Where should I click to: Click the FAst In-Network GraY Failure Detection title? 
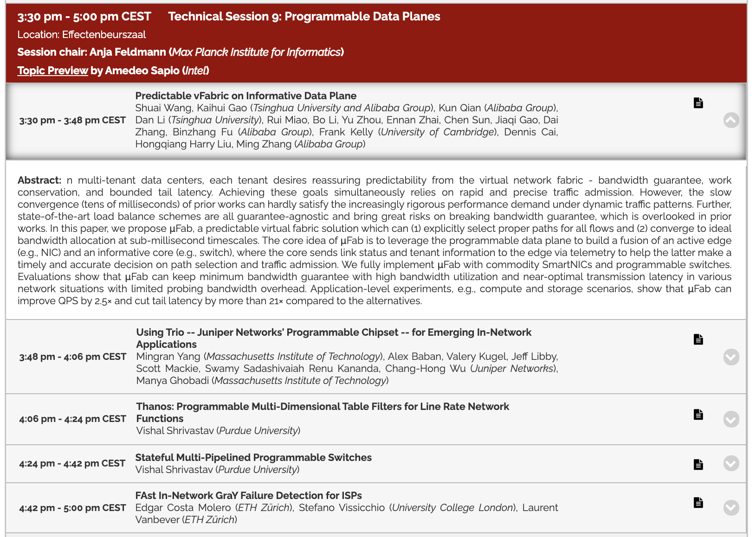pyautogui.click(x=248, y=496)
